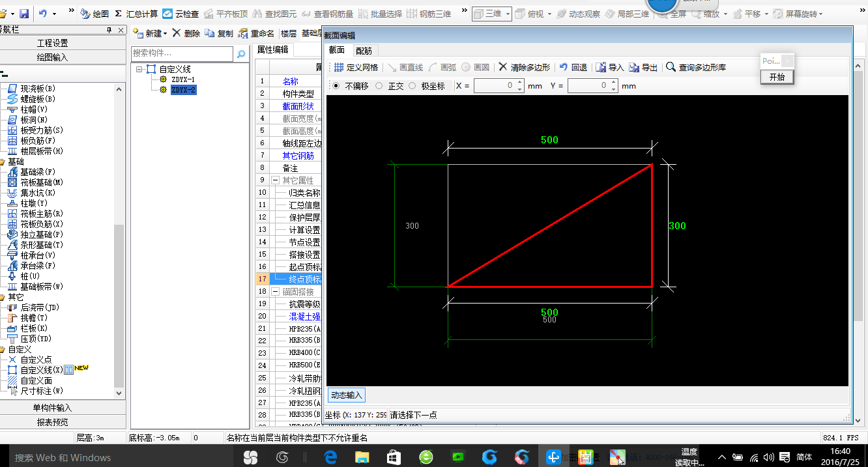Start 云检查 cloud check

click(x=181, y=14)
